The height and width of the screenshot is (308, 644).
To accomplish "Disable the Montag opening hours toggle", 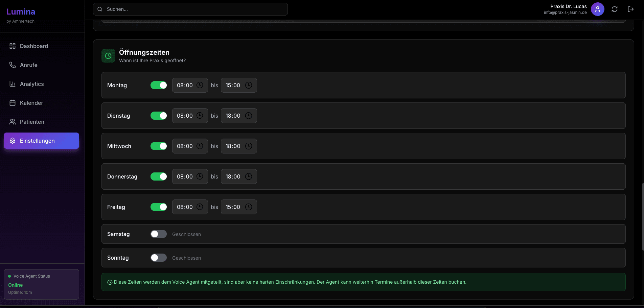I will click(159, 85).
